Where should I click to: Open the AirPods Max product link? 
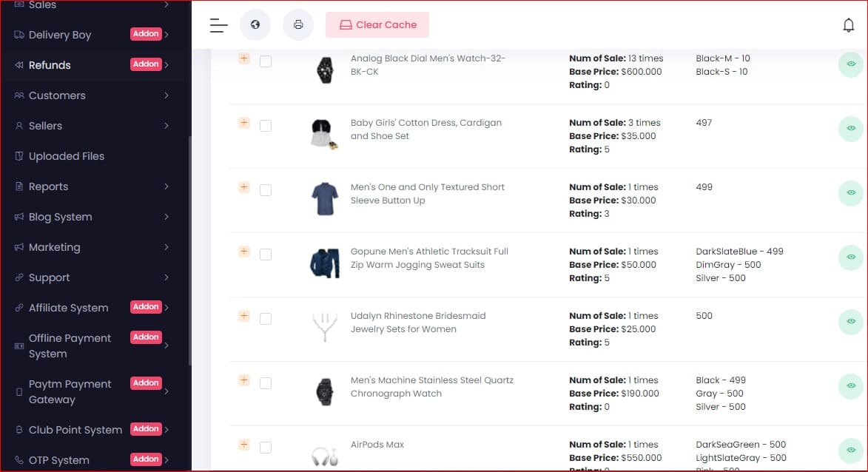(377, 445)
